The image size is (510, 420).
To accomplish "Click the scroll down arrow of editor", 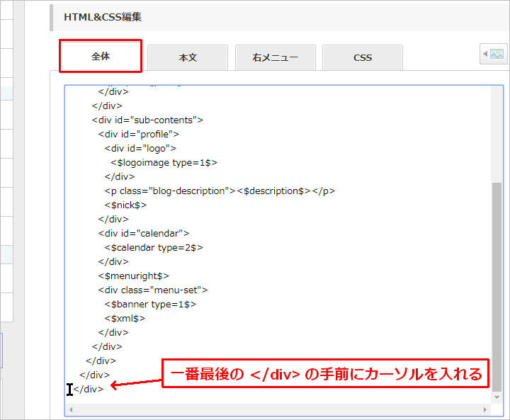I will pyautogui.click(x=497, y=397).
